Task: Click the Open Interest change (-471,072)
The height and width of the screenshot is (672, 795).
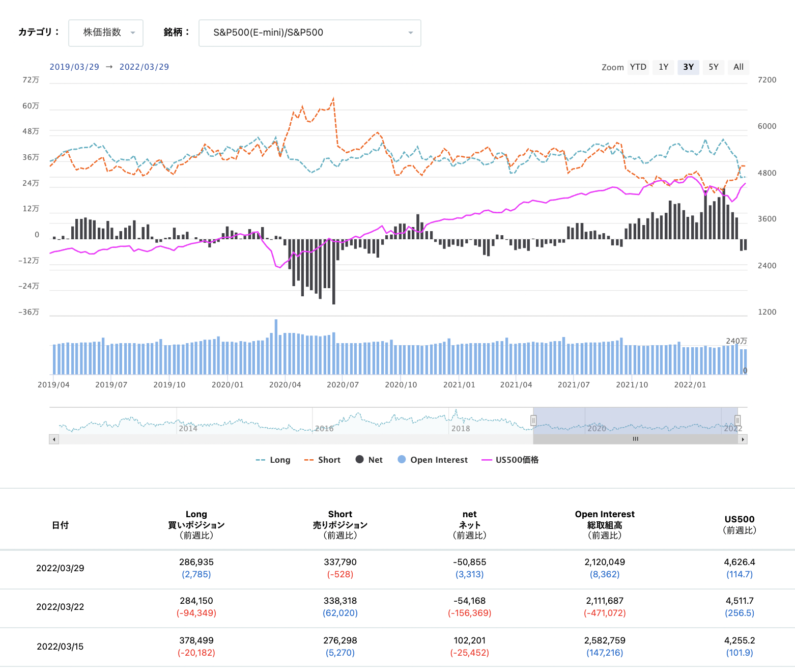Action: (x=605, y=613)
